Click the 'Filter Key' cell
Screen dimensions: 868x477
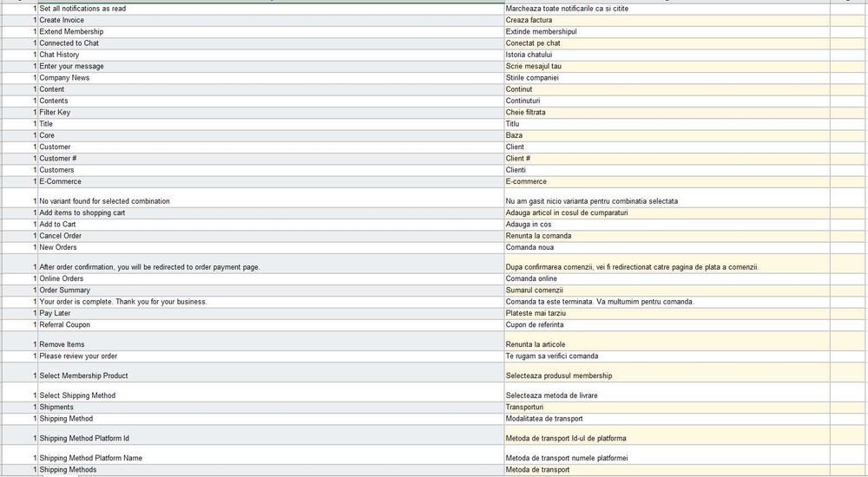click(x=271, y=113)
